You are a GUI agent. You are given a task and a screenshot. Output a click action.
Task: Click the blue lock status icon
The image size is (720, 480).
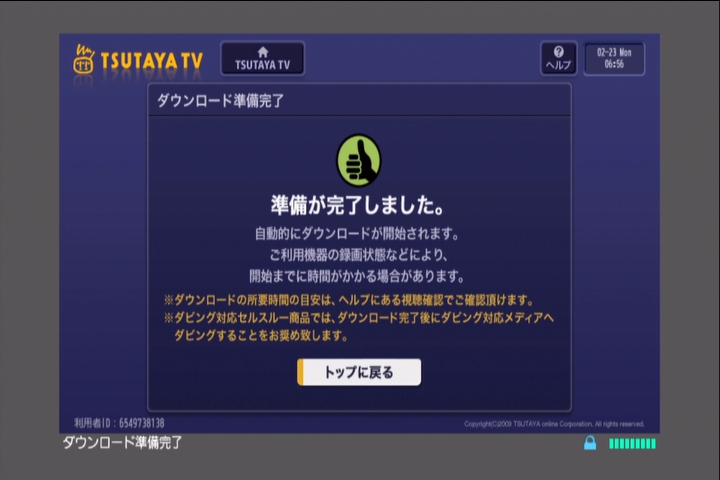click(590, 443)
